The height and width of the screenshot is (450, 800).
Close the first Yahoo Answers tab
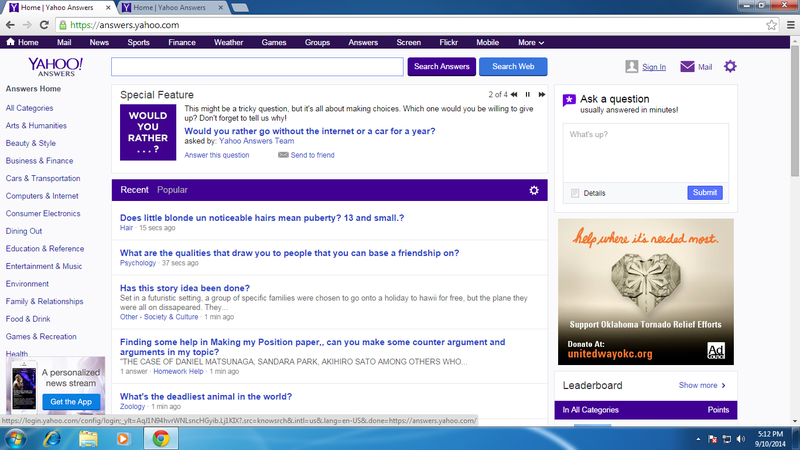tap(108, 8)
